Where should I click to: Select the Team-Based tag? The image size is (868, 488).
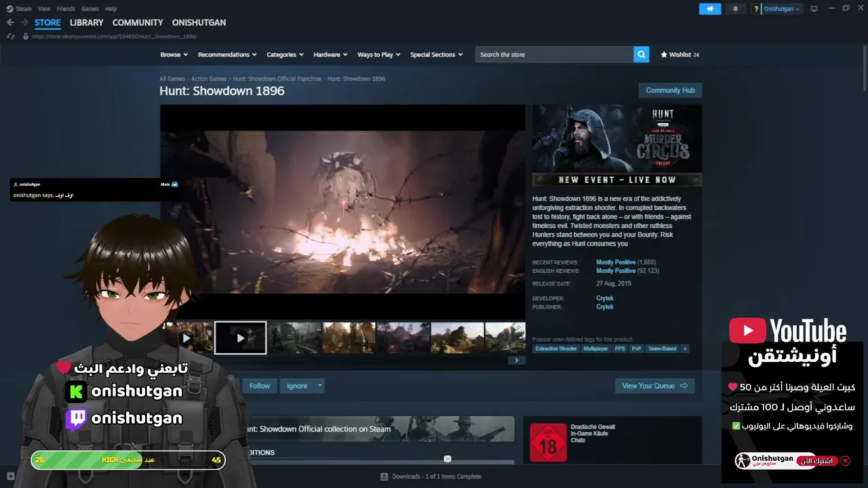coord(662,348)
